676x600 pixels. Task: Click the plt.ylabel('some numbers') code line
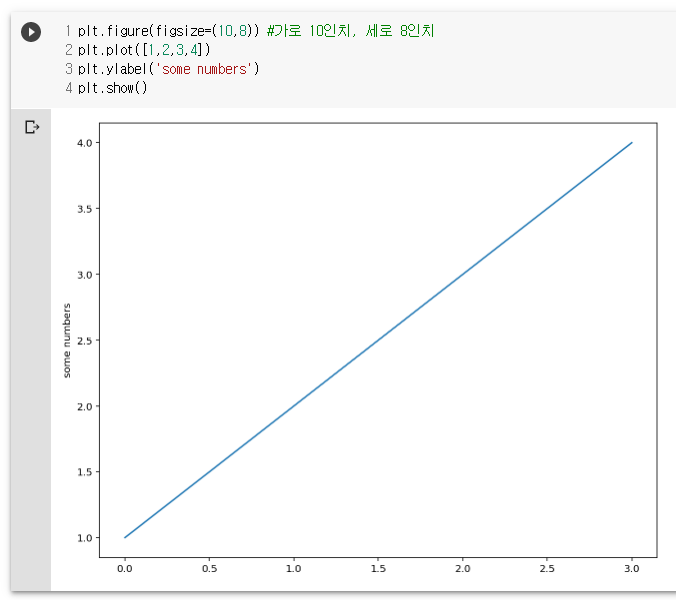(169, 69)
